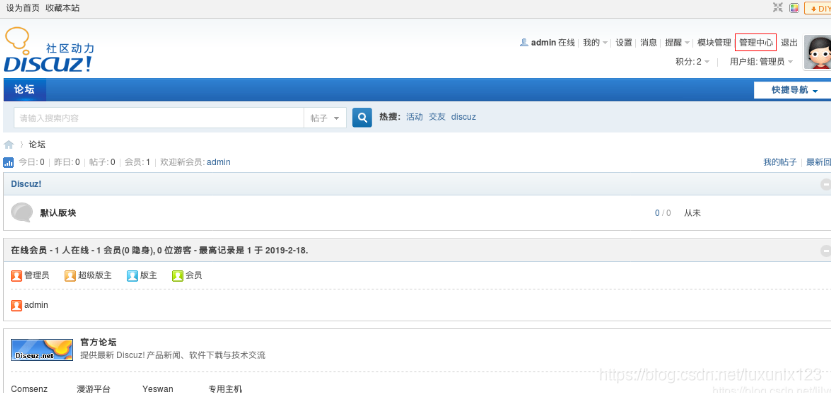Click into the 请输入搜索内容 search field
The width and height of the screenshot is (831, 393).
coord(158,118)
